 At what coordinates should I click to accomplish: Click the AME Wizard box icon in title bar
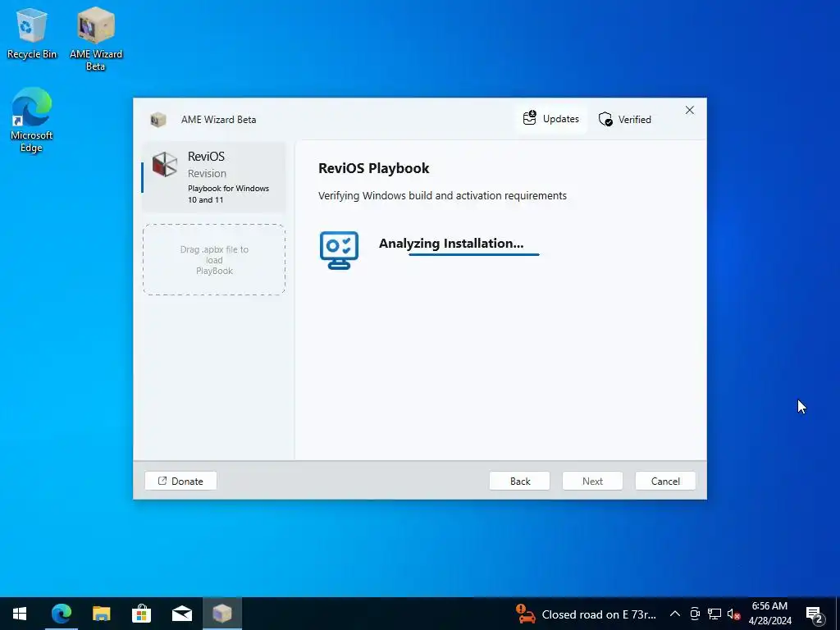[158, 120]
